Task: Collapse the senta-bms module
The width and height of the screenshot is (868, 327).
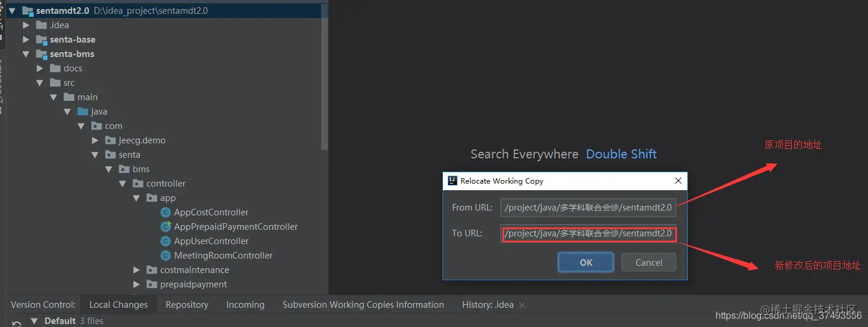Action: click(26, 54)
